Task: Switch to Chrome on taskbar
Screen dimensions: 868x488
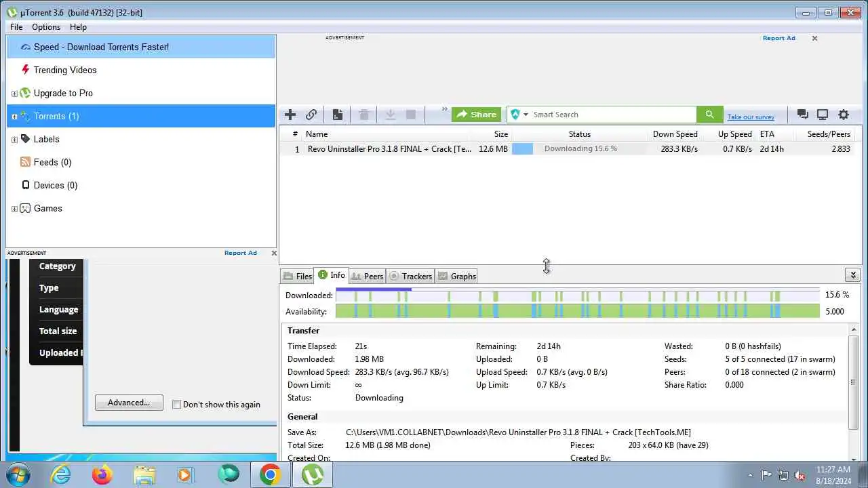Action: (x=270, y=475)
